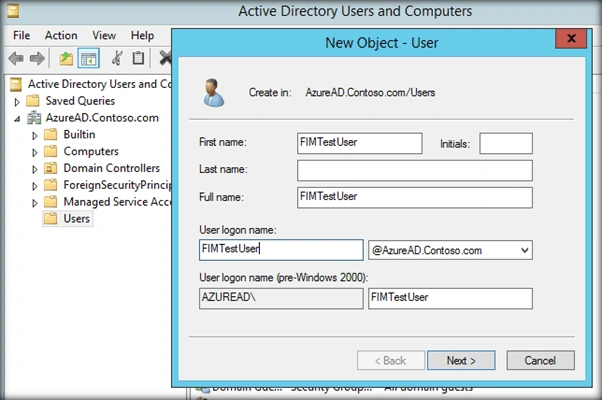602x400 pixels.
Task: Click the Up one level folder icon
Action: [66, 58]
